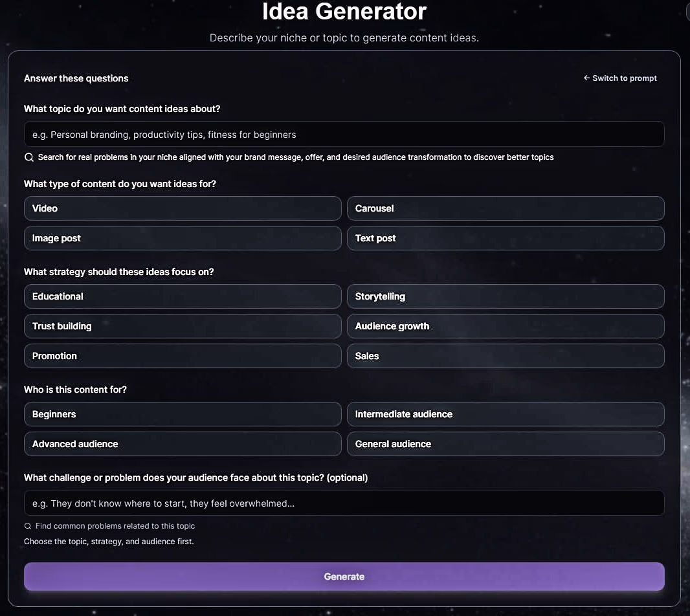Screen dimensions: 690x616
Task: Choose the Sales strategy option
Action: click(x=506, y=356)
